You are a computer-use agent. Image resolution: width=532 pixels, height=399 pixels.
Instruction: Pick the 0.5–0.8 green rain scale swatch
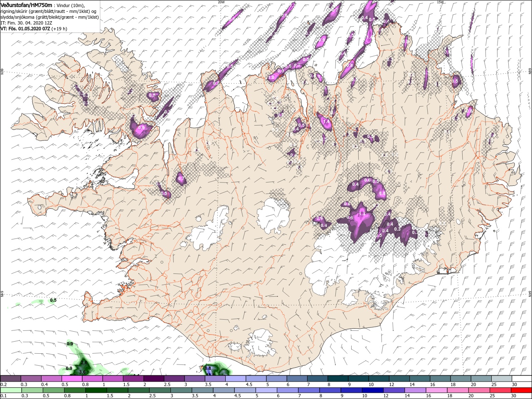54,390
